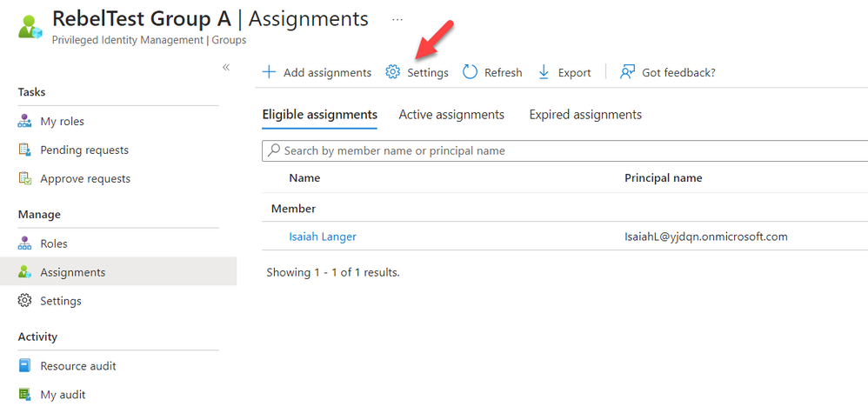Open Approve requests icon in sidebar
The height and width of the screenshot is (420, 868).
[24, 179]
